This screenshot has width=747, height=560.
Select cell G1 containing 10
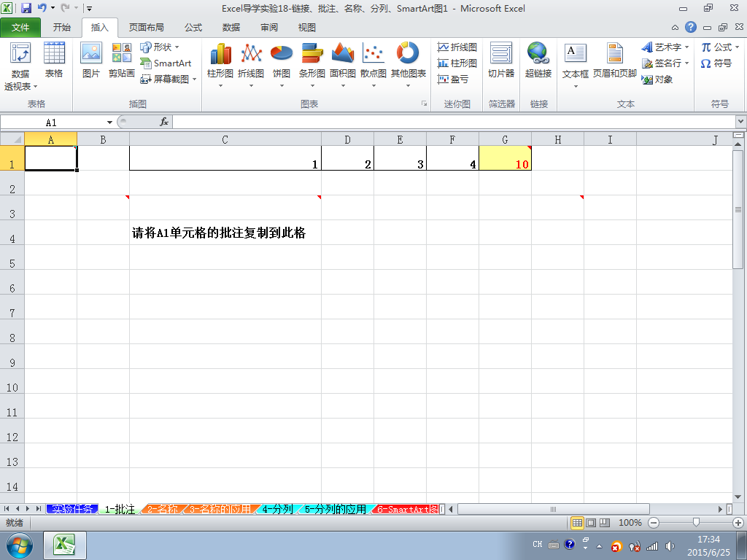[x=505, y=157]
